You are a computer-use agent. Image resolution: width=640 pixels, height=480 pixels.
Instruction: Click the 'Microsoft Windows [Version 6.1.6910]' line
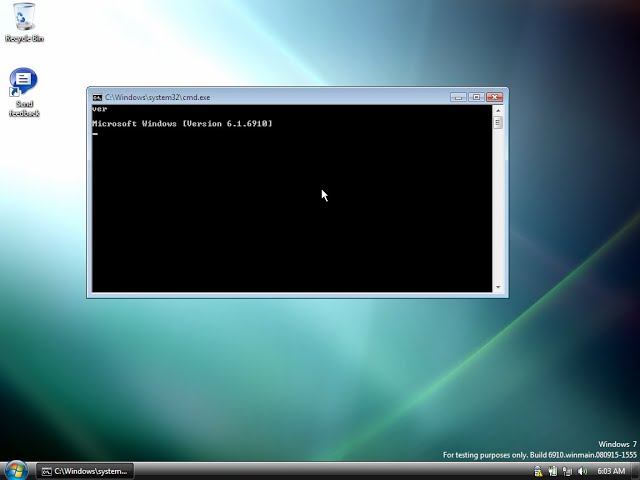click(x=182, y=123)
